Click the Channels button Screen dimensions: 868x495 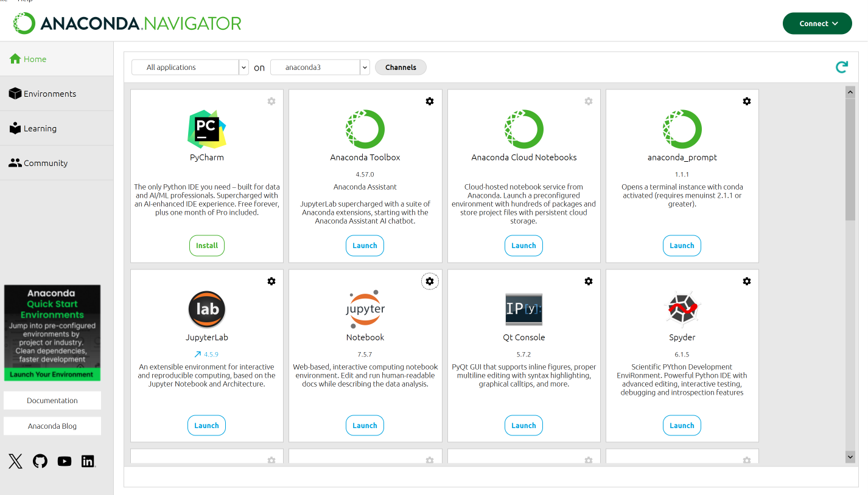(x=401, y=67)
